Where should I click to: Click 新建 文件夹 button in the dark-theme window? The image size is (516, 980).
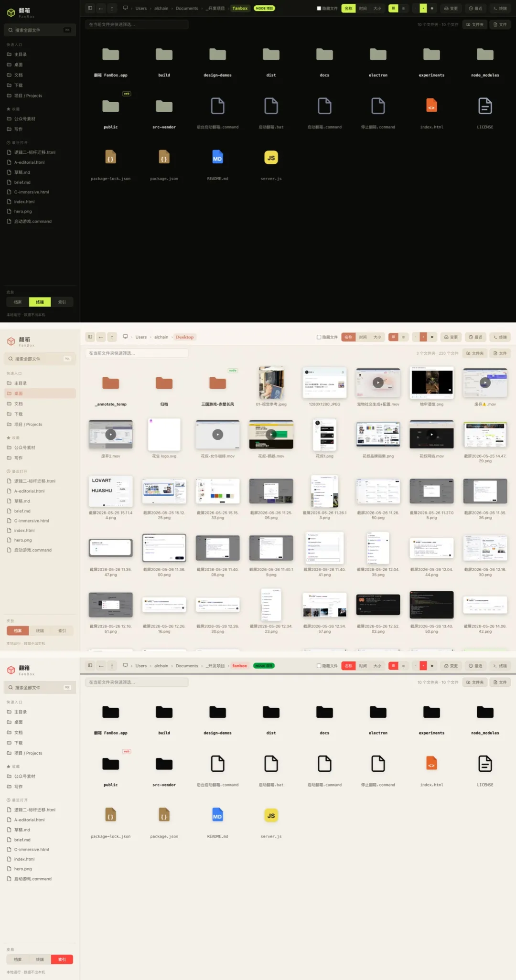[x=475, y=24]
